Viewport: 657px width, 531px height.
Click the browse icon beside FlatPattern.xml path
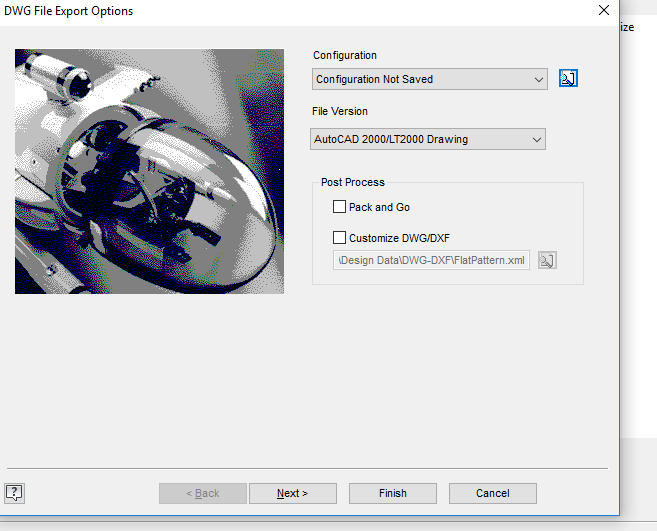pos(547,260)
